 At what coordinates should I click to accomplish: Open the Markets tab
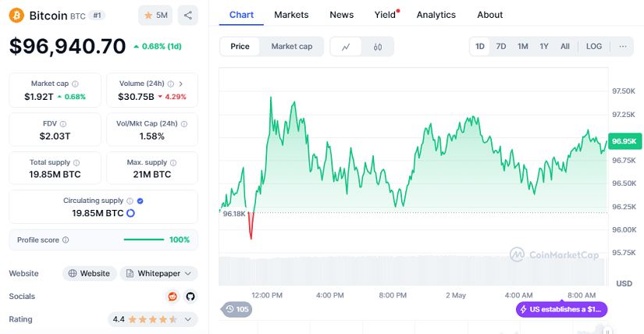[x=291, y=15]
